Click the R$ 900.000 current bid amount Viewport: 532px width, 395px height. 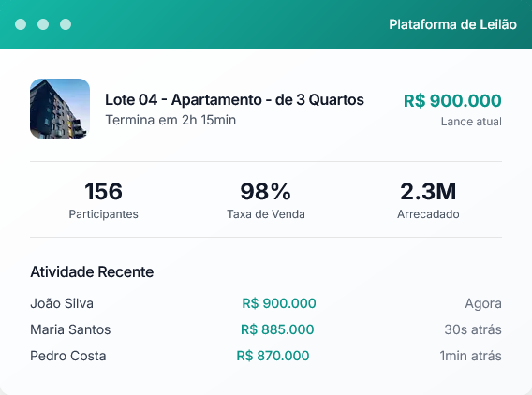click(452, 101)
